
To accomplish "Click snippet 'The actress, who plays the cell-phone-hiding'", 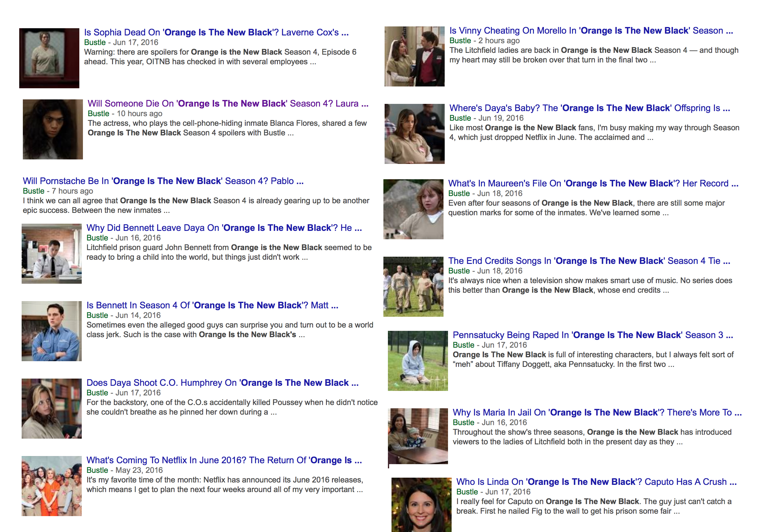I will [227, 128].
